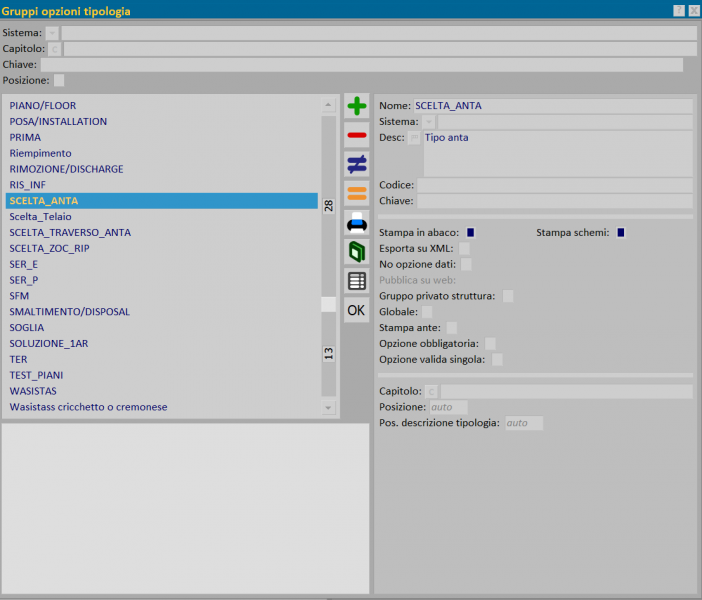Select SFM in the list
Viewport: 702px width, 600px height.
(162, 296)
